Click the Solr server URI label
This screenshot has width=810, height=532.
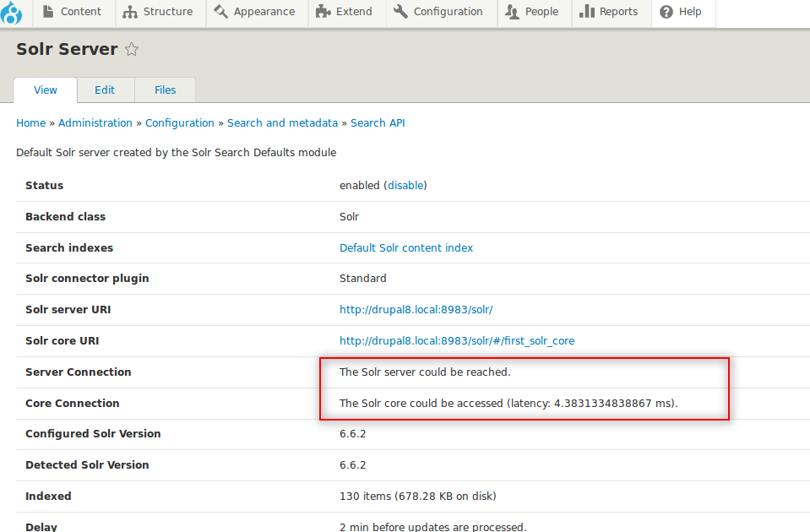pos(68,309)
